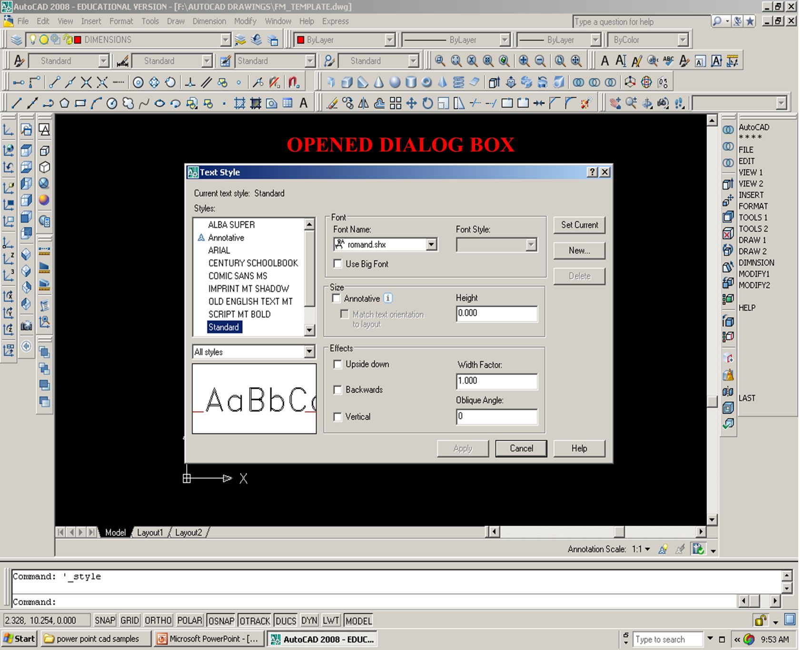The height and width of the screenshot is (650, 812).
Task: Enable the Use Big Font checkbox
Action: click(337, 263)
